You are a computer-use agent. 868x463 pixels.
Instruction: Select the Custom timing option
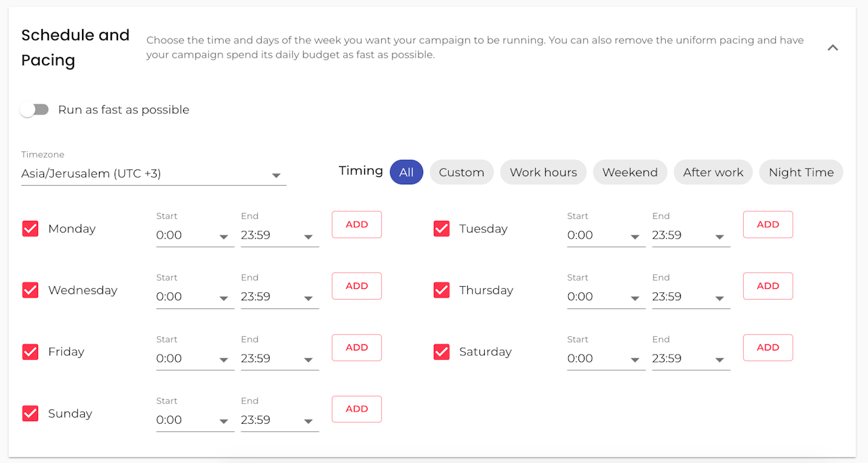tap(461, 172)
